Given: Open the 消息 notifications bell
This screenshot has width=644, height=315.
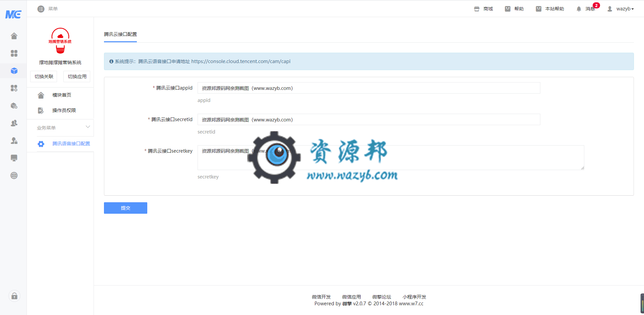Looking at the screenshot, I should (579, 9).
